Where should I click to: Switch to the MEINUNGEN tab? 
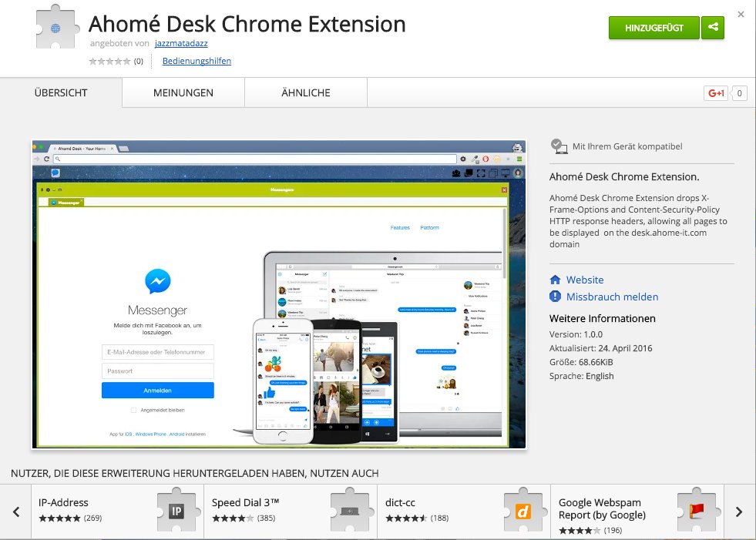[183, 92]
